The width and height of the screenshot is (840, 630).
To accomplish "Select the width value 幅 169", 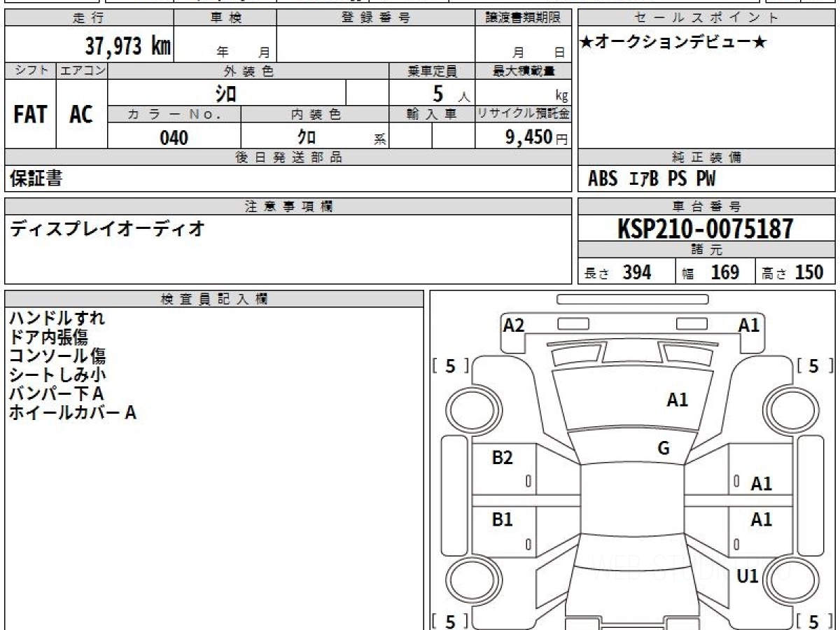I will [x=710, y=272].
